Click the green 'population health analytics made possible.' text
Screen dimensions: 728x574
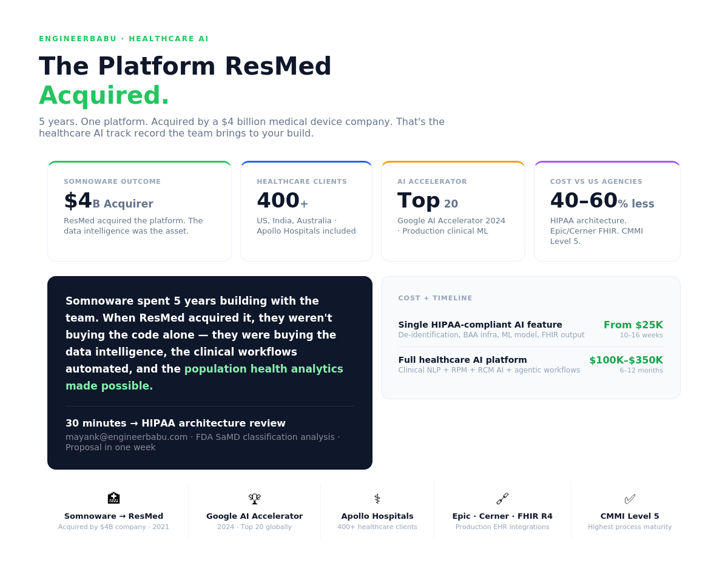204,377
